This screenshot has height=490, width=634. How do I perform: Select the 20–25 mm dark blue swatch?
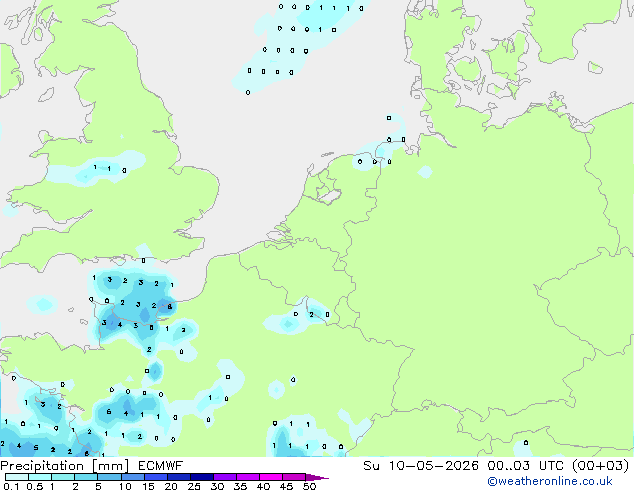pos(178,477)
